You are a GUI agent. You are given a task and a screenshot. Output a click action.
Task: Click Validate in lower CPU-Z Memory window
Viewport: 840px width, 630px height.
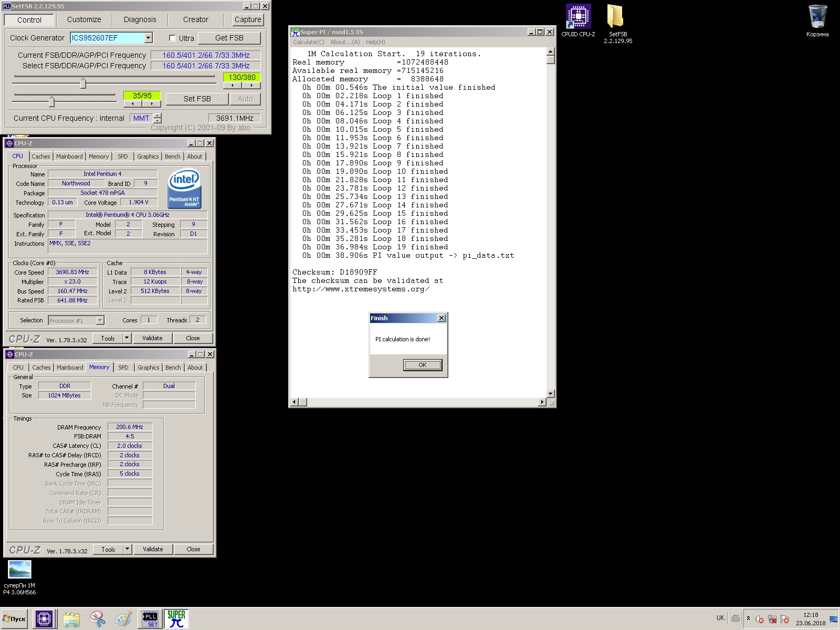pos(153,549)
